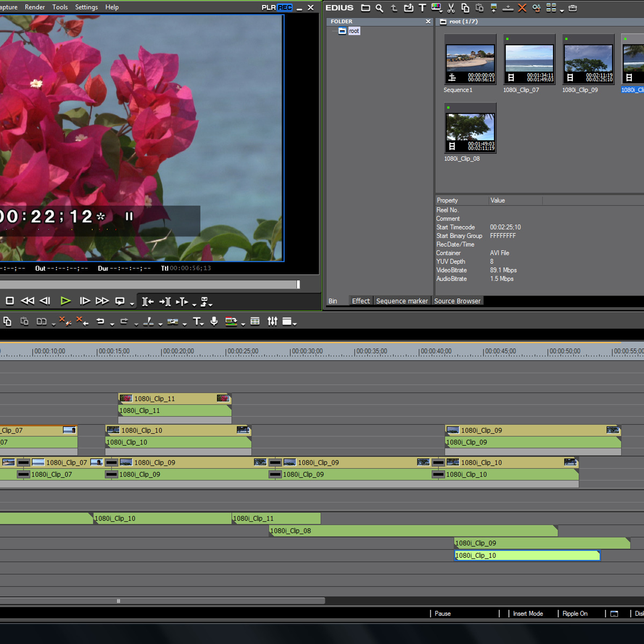Close the FOLDER pane with its X
This screenshot has width=644, height=644.
428,22
